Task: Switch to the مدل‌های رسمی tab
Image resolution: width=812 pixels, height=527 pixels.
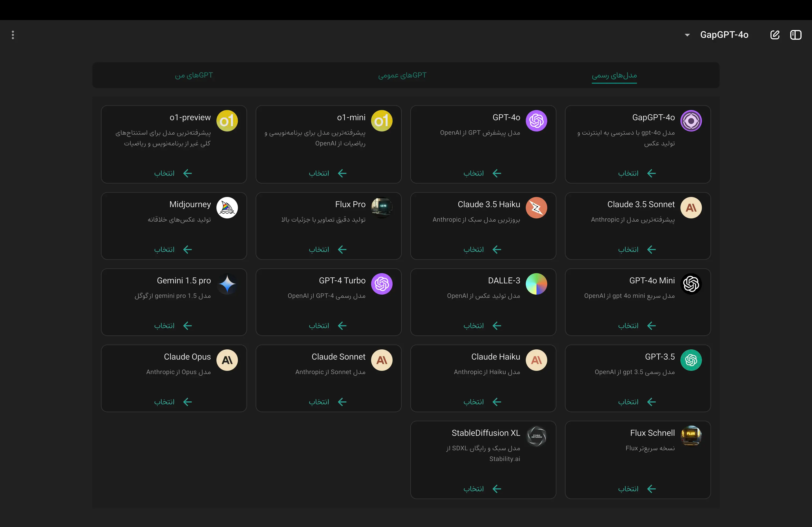Action: click(x=614, y=75)
